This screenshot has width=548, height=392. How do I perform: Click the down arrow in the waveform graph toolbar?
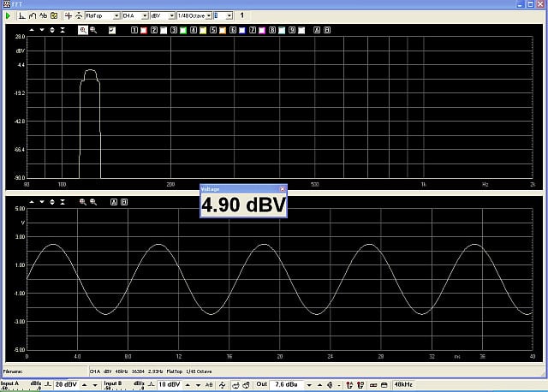click(x=42, y=202)
